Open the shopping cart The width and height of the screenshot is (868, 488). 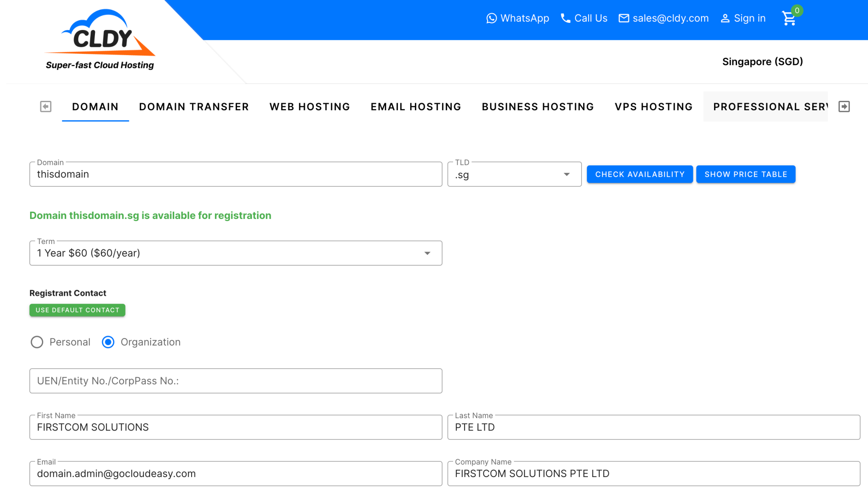click(x=789, y=19)
